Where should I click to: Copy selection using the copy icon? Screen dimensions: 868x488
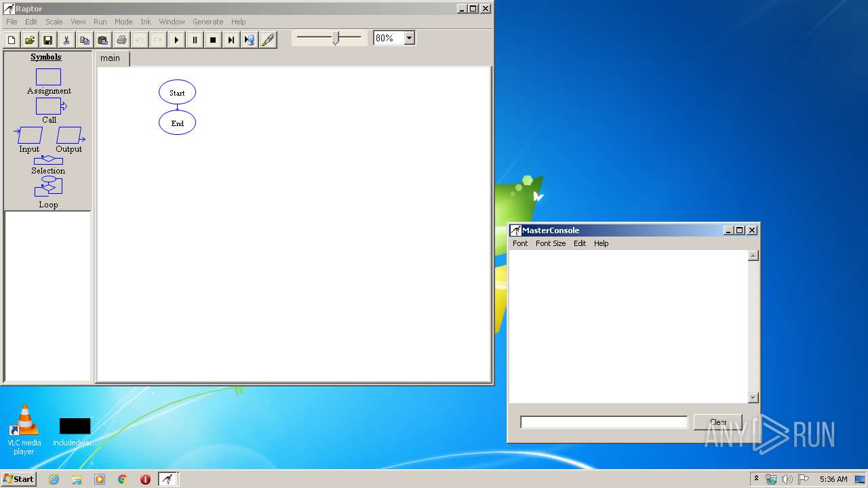85,40
